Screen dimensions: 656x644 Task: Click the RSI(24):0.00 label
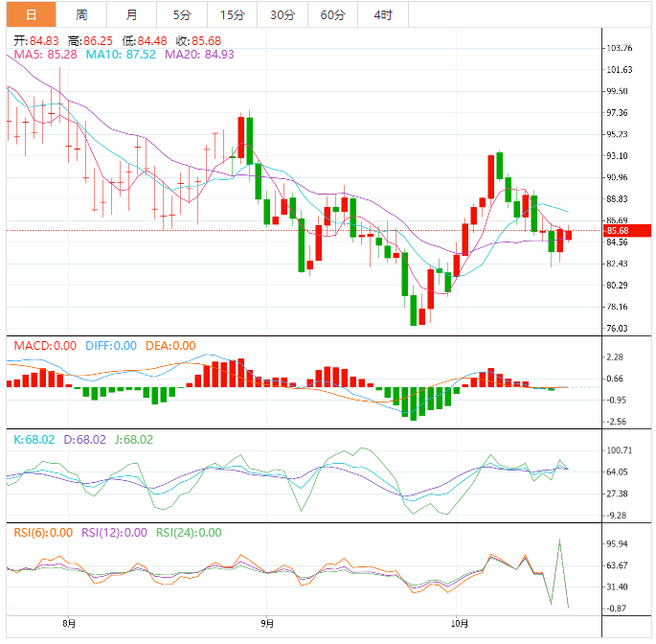(189, 533)
